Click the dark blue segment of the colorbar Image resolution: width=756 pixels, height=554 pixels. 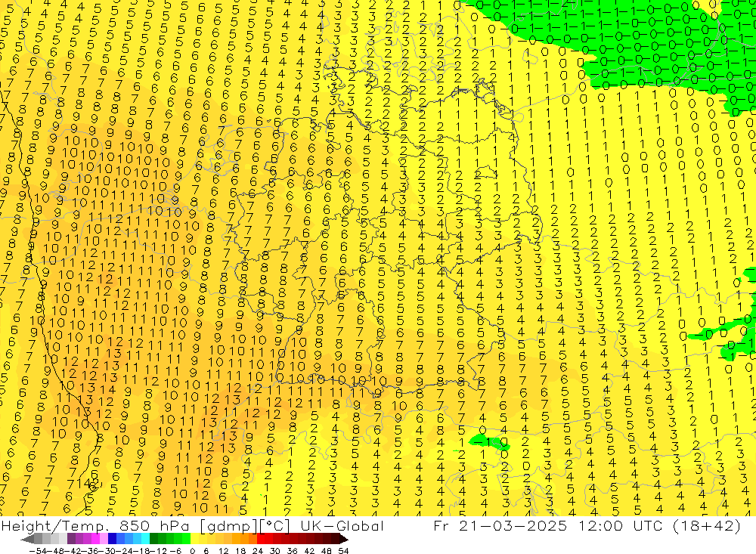pyautogui.click(x=112, y=539)
